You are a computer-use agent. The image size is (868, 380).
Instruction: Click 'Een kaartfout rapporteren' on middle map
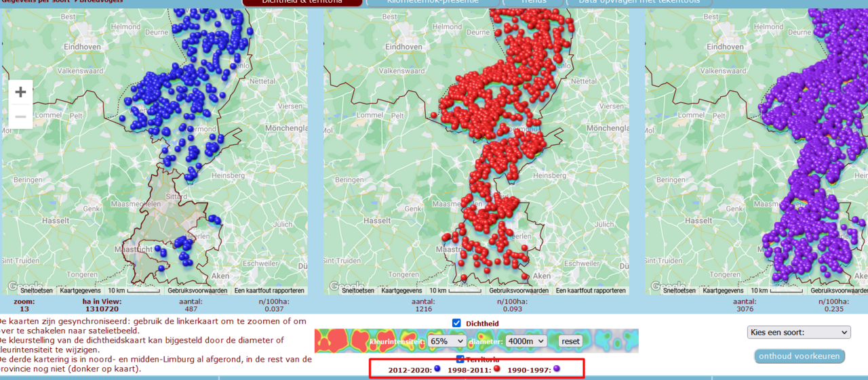point(591,291)
